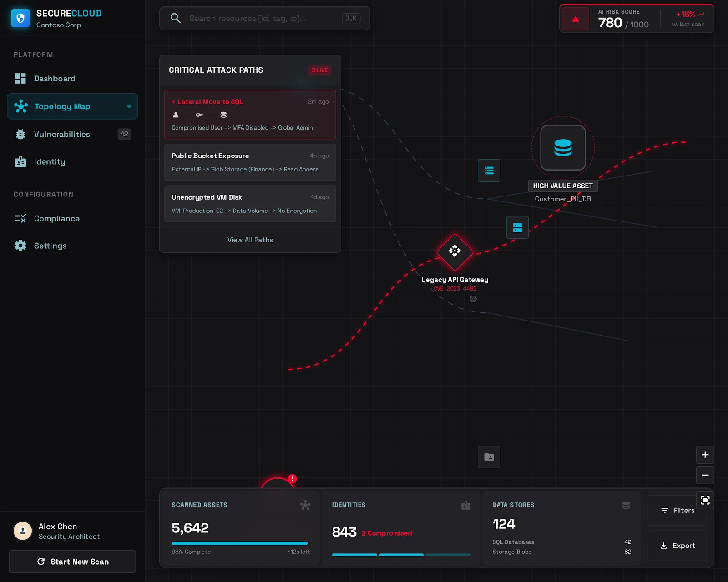
Task: Click the Storage Blobs row
Action: point(562,552)
